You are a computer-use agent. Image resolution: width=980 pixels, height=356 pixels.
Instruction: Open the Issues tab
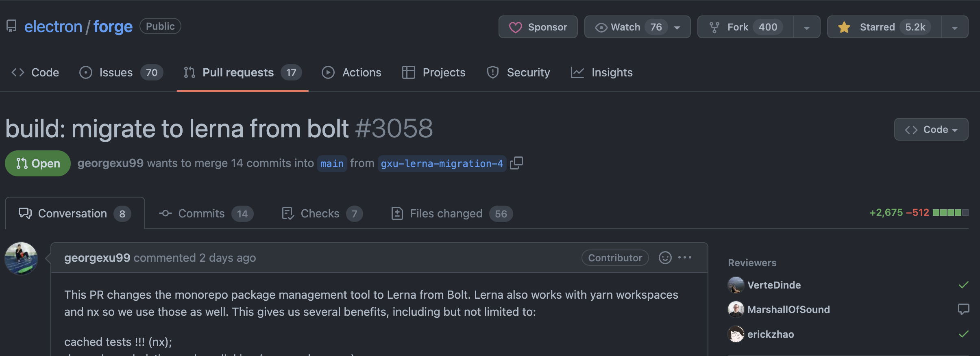click(121, 72)
